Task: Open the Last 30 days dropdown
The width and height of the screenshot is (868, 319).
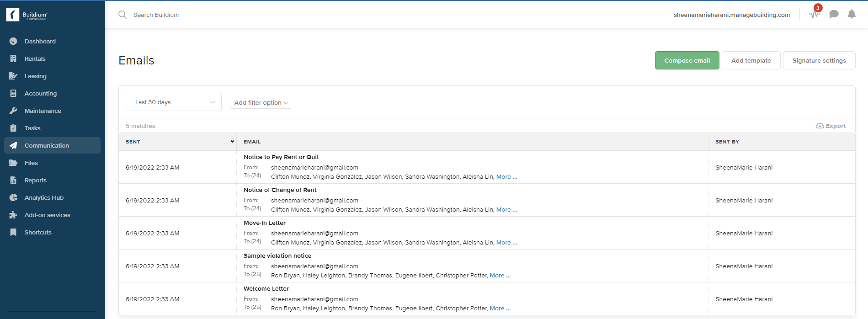Action: coord(174,102)
